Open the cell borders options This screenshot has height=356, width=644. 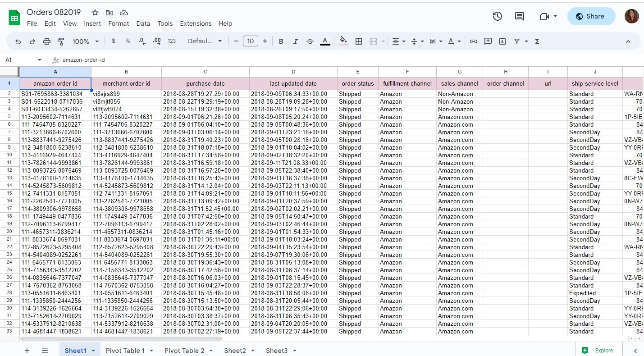pyautogui.click(x=359, y=41)
